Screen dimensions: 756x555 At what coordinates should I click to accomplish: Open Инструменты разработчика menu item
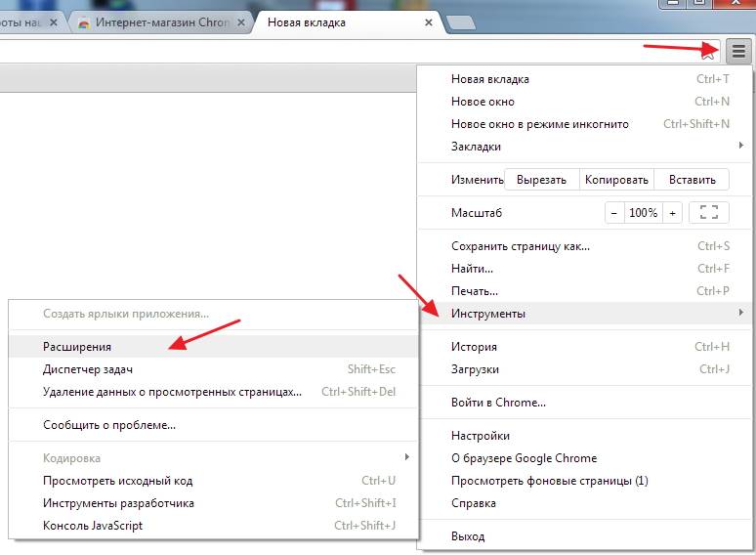click(118, 503)
